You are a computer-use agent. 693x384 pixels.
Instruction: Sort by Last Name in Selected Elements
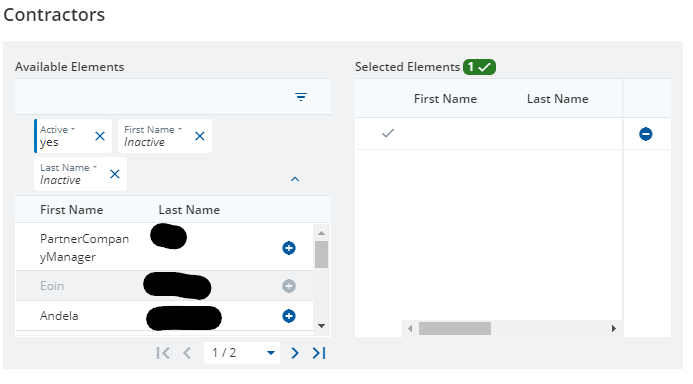coord(557,99)
